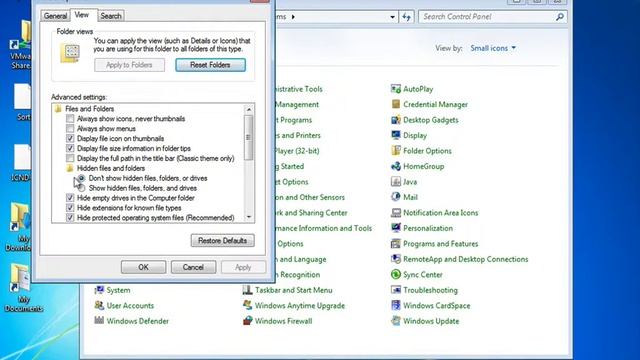The image size is (640, 360).
Task: Open the Credential Manager icon
Action: (396, 104)
